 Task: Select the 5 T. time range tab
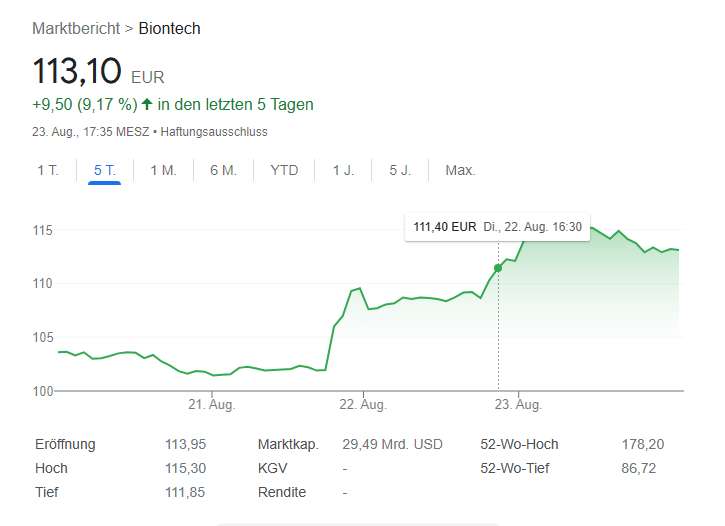tap(104, 170)
